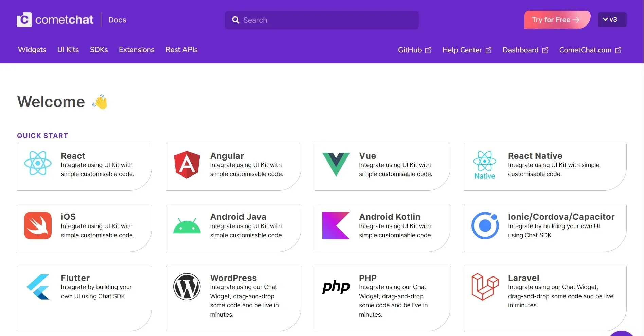
Task: Open the UI Kits dropdown
Action: coord(68,50)
